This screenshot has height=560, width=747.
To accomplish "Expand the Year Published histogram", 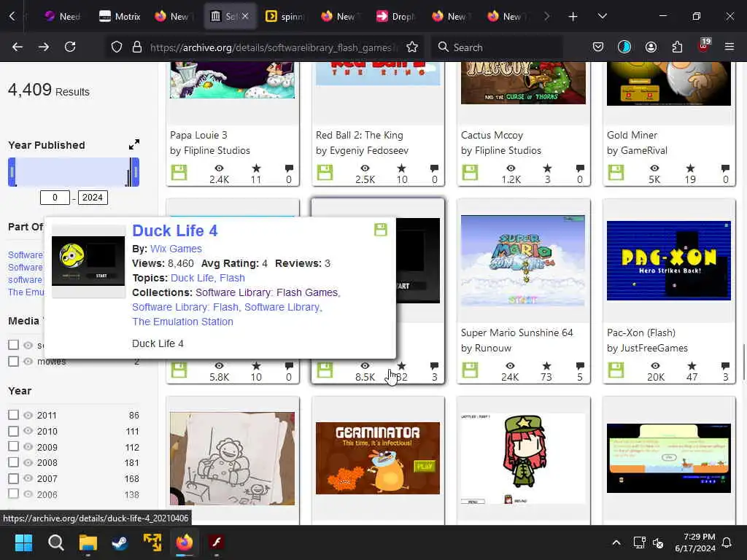I will (134, 144).
